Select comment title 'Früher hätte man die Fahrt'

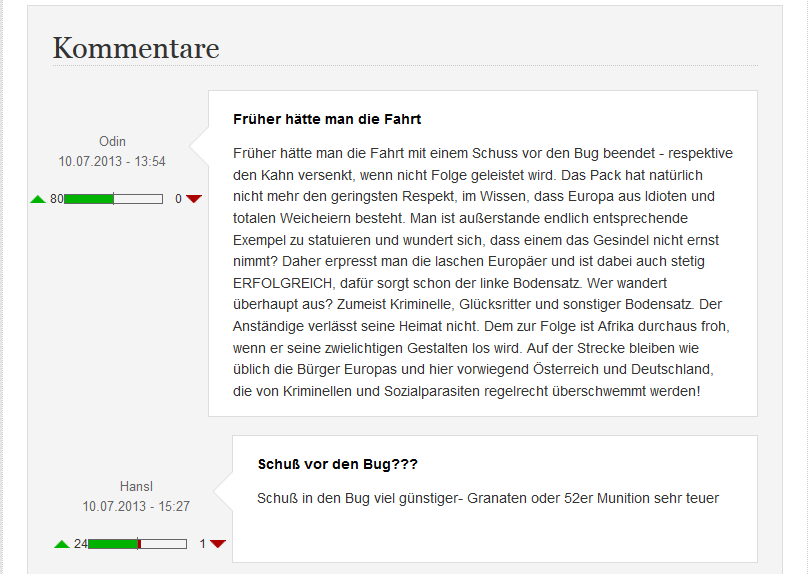327,119
